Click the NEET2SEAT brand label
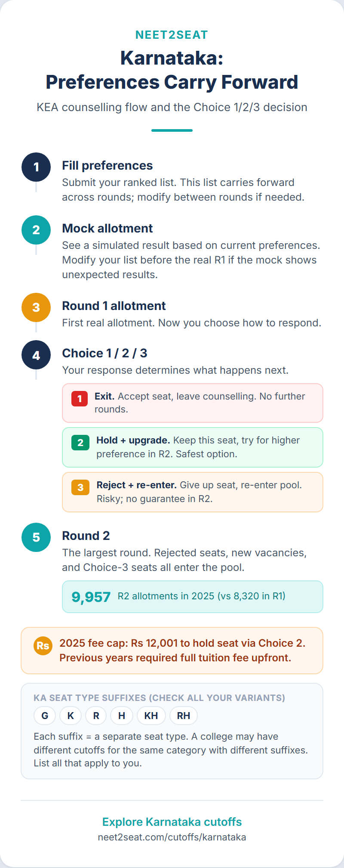Viewport: 344px width, 868px height. [172, 35]
